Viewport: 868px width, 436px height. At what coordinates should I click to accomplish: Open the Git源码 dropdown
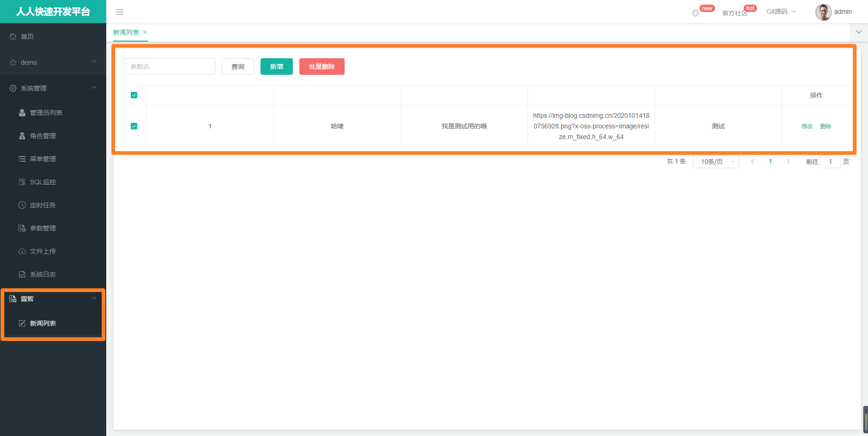pos(781,12)
